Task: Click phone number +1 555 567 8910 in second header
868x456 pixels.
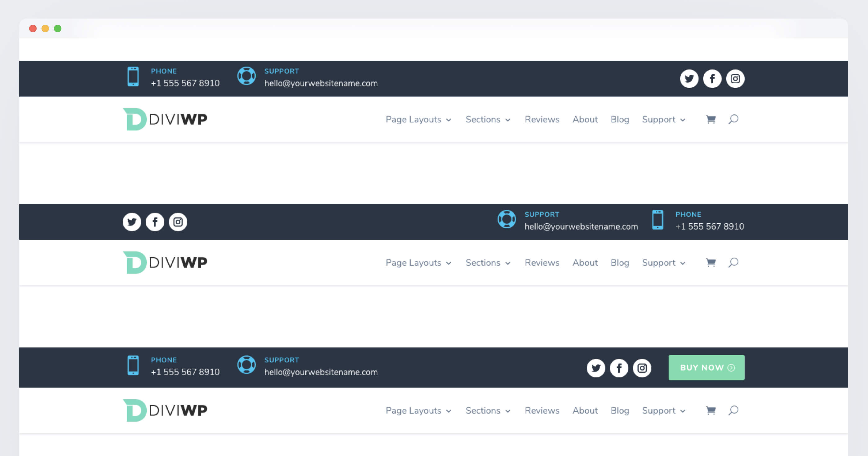Action: pos(710,226)
